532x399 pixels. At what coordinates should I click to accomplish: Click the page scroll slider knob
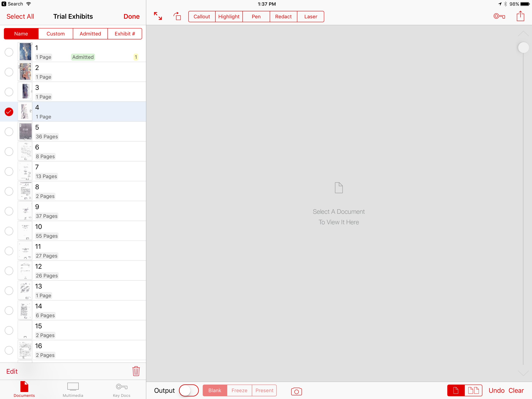(x=523, y=47)
